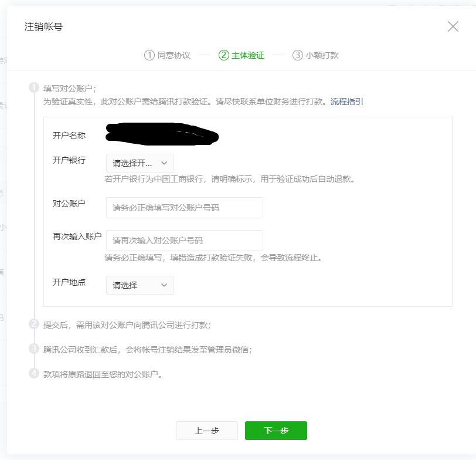Open the 流程指引 link
The height and width of the screenshot is (460, 476).
[x=346, y=102]
